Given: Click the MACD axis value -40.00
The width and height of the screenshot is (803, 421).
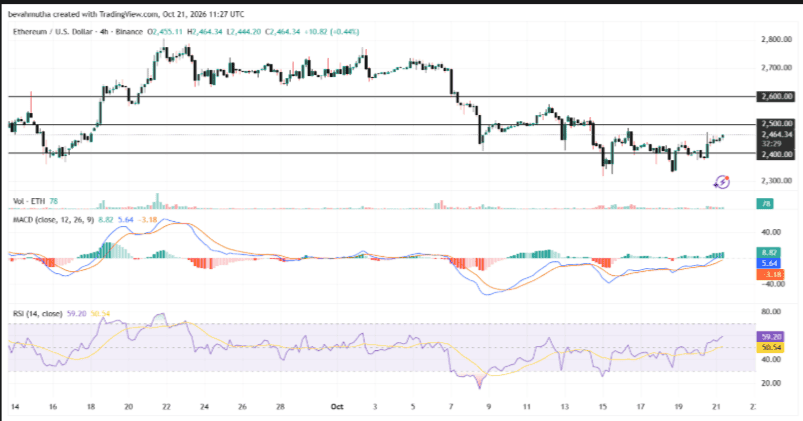Looking at the screenshot, I should (771, 284).
